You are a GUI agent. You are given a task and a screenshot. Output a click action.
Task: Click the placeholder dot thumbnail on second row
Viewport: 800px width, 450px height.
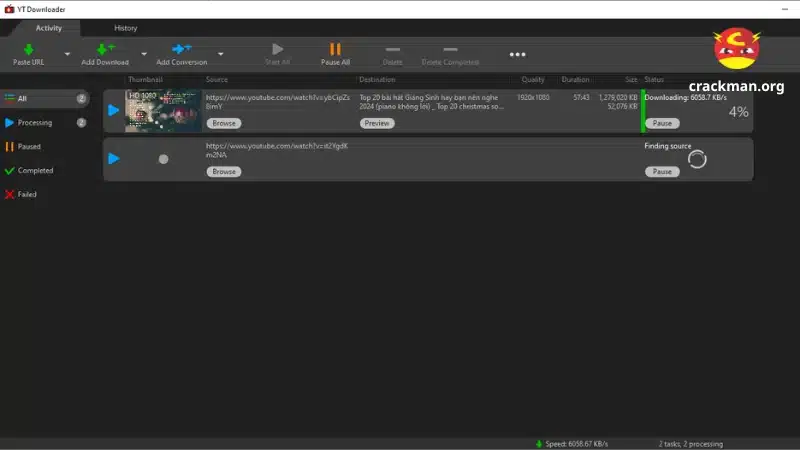tap(163, 159)
